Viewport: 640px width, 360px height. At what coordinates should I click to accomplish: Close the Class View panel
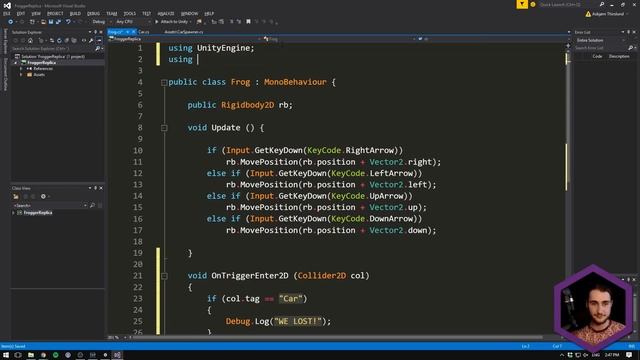click(x=101, y=188)
